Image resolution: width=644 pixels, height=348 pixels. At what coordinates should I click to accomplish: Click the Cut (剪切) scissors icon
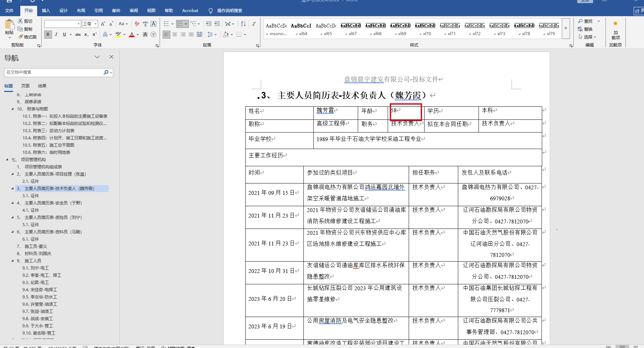click(x=21, y=21)
